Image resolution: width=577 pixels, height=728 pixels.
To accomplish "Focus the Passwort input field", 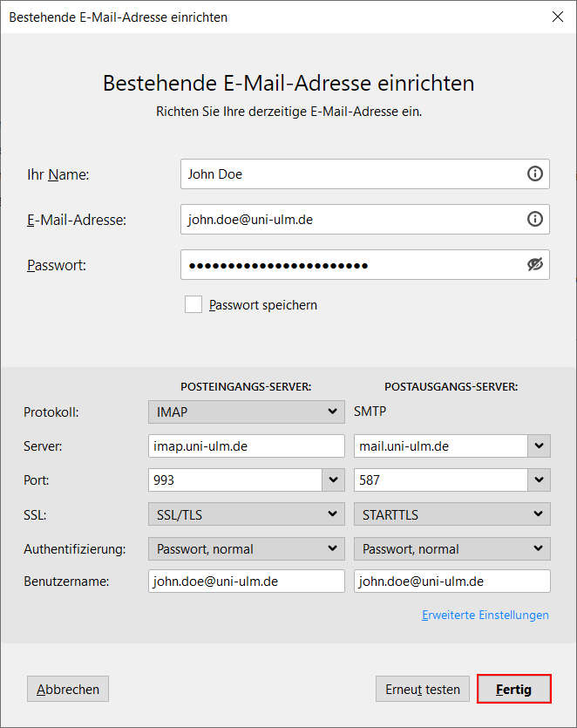I will [x=349, y=264].
